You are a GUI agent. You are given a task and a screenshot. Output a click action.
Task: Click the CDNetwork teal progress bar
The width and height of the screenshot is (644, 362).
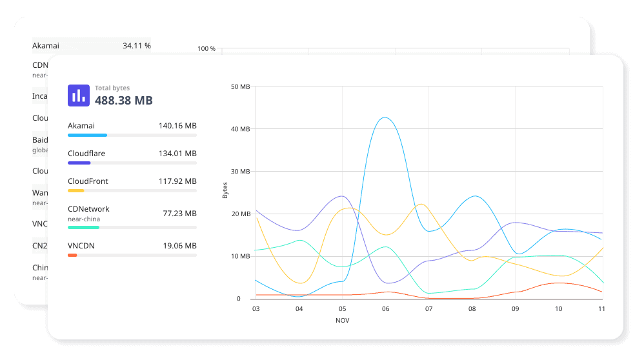[83, 228]
